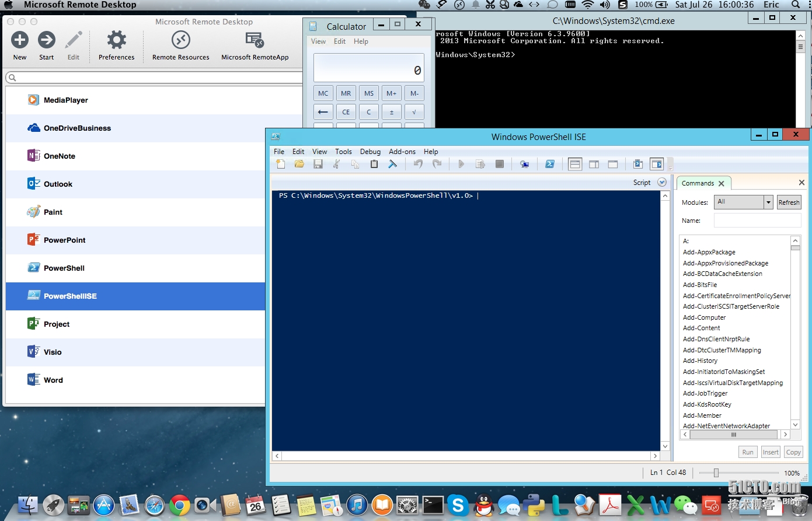Show Script Pane Right layout icon
Screen dimensions: 812x521
(594, 165)
